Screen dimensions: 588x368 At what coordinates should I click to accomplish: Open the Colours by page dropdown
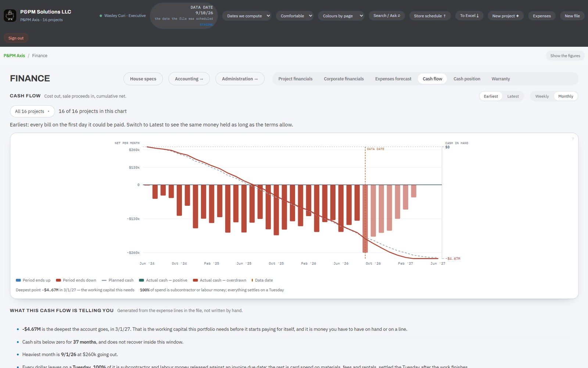[x=341, y=16]
